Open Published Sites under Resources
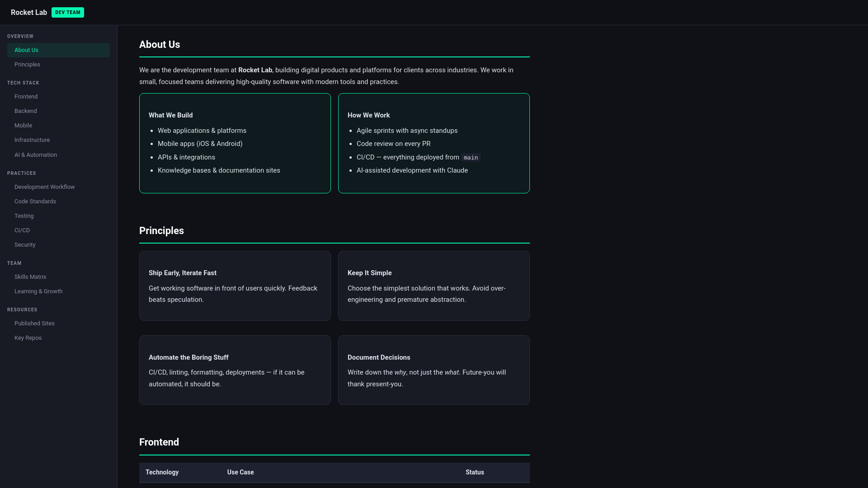Viewport: 868px width, 488px height. 58,324
